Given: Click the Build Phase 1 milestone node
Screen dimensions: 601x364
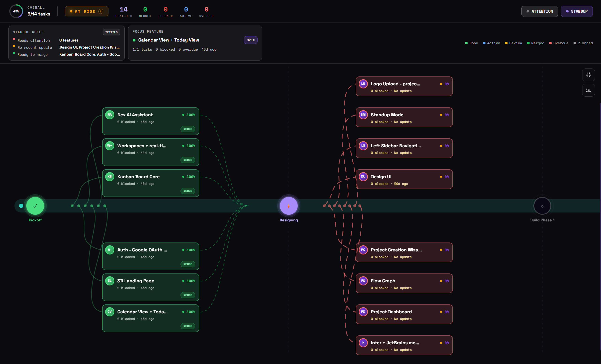Looking at the screenshot, I should [x=542, y=206].
